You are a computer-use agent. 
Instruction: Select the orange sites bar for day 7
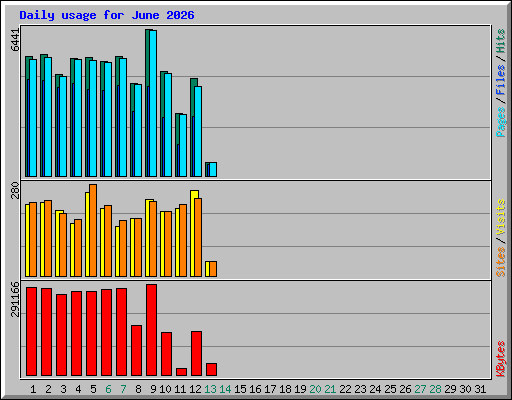tap(123, 248)
